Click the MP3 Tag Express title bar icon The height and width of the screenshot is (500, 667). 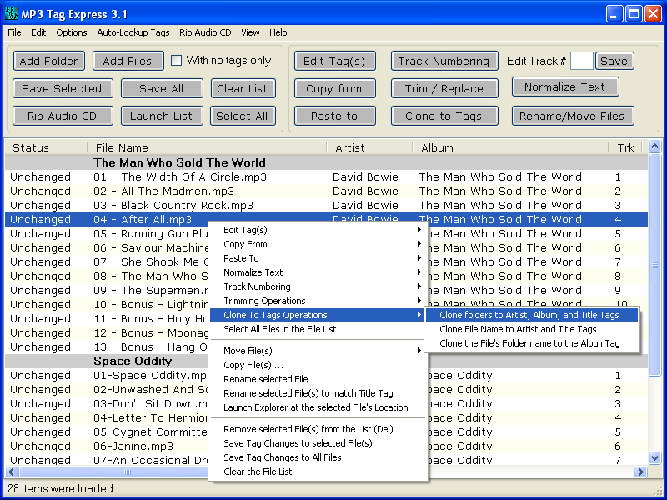coord(12,14)
